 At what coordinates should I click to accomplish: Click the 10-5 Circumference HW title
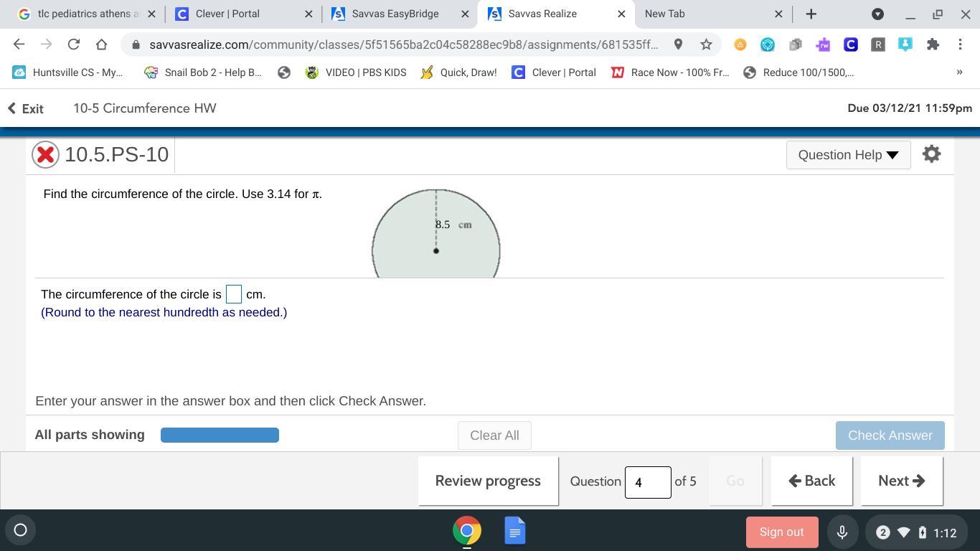[x=145, y=108]
